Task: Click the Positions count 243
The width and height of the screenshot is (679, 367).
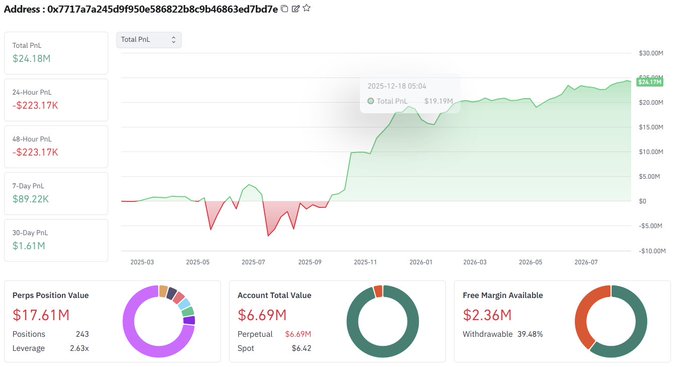Action: (x=82, y=334)
